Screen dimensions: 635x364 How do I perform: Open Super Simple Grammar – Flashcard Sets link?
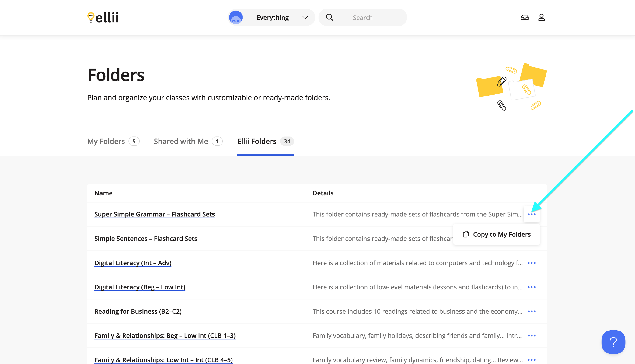(155, 214)
